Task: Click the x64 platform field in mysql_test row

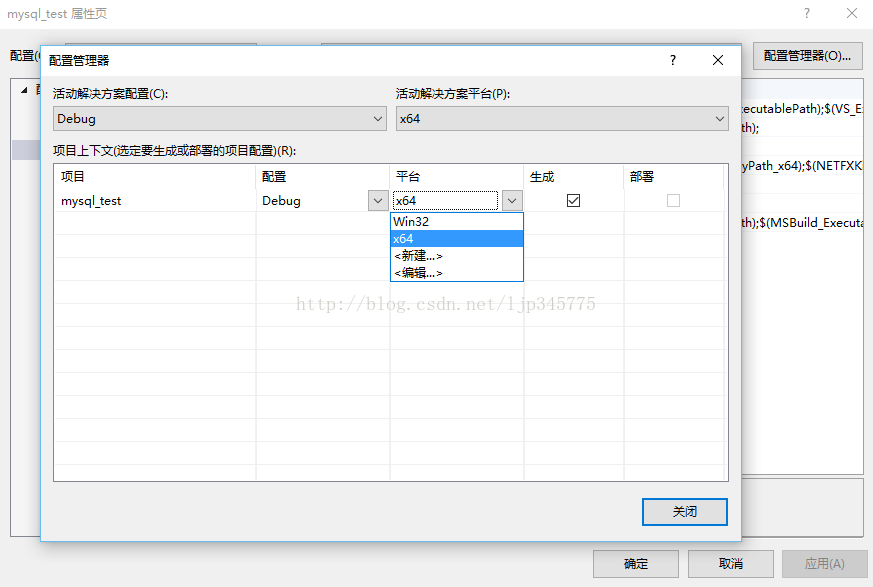Action: [x=445, y=200]
